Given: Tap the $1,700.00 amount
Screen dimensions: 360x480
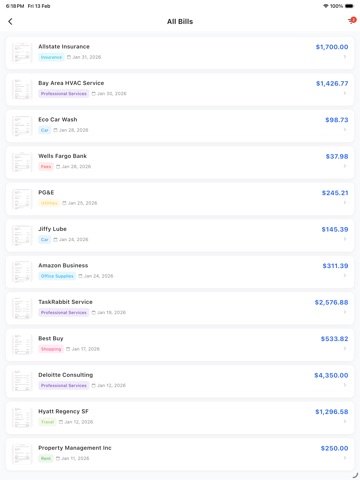Looking at the screenshot, I should pyautogui.click(x=332, y=47).
